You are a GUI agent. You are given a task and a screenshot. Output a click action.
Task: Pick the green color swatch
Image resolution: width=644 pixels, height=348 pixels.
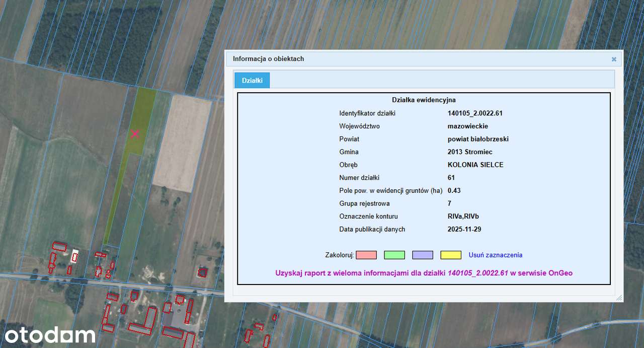tap(394, 255)
